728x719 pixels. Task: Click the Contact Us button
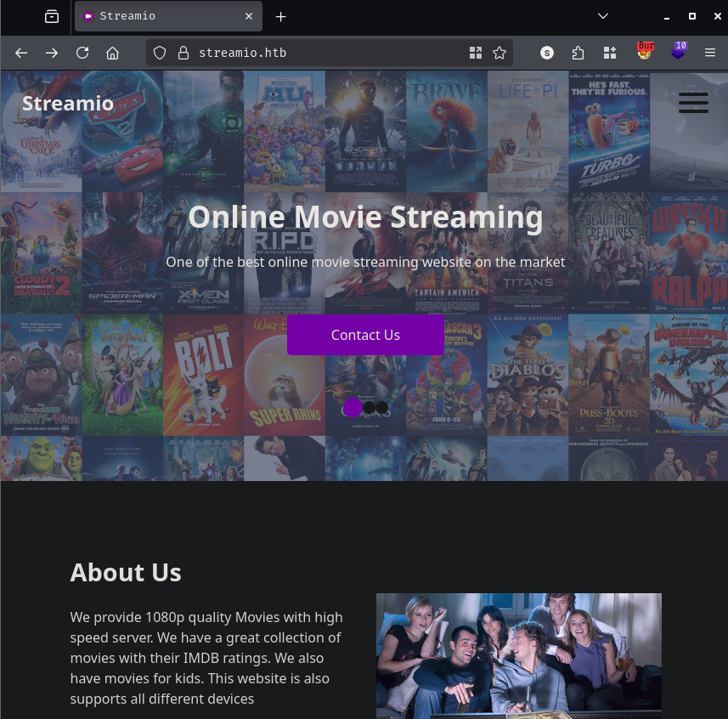coord(365,335)
